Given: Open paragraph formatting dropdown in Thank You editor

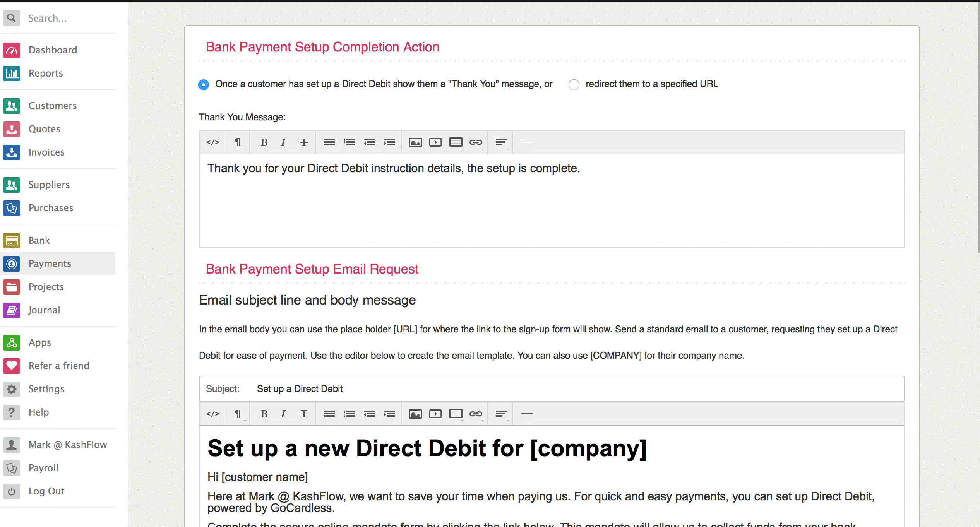Looking at the screenshot, I should tap(238, 142).
